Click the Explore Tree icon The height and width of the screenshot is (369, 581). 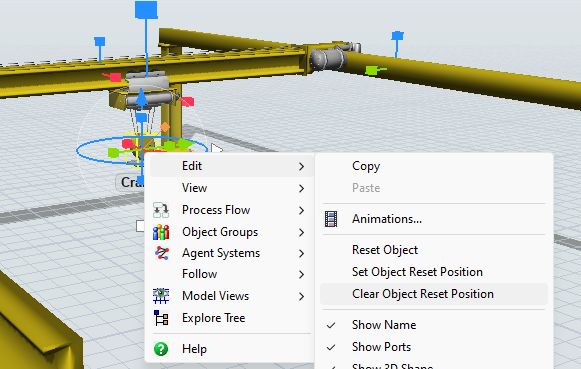pos(161,318)
